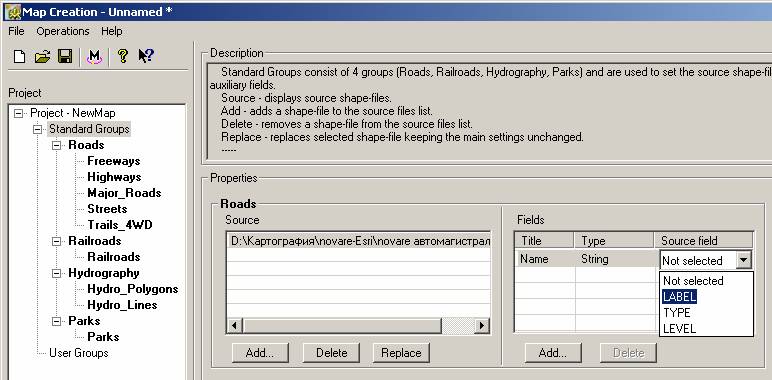The width and height of the screenshot is (772, 380).
Task: Click Add button under Fields table
Action: click(553, 353)
